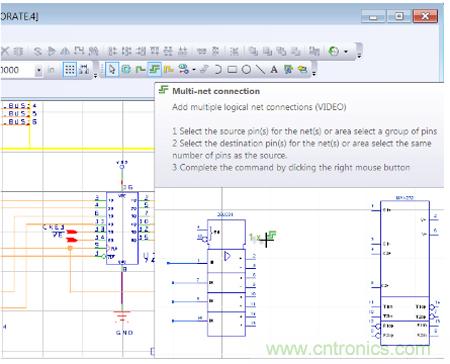Viewport: 450px width, 364px height.
Task: Choose the single net wire tool
Action: coord(140,70)
